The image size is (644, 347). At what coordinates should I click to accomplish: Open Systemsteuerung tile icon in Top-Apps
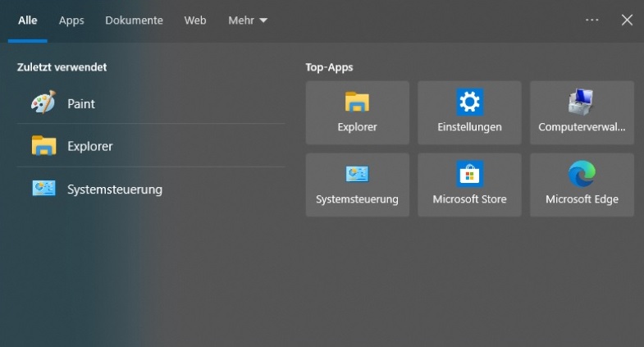[x=357, y=174]
